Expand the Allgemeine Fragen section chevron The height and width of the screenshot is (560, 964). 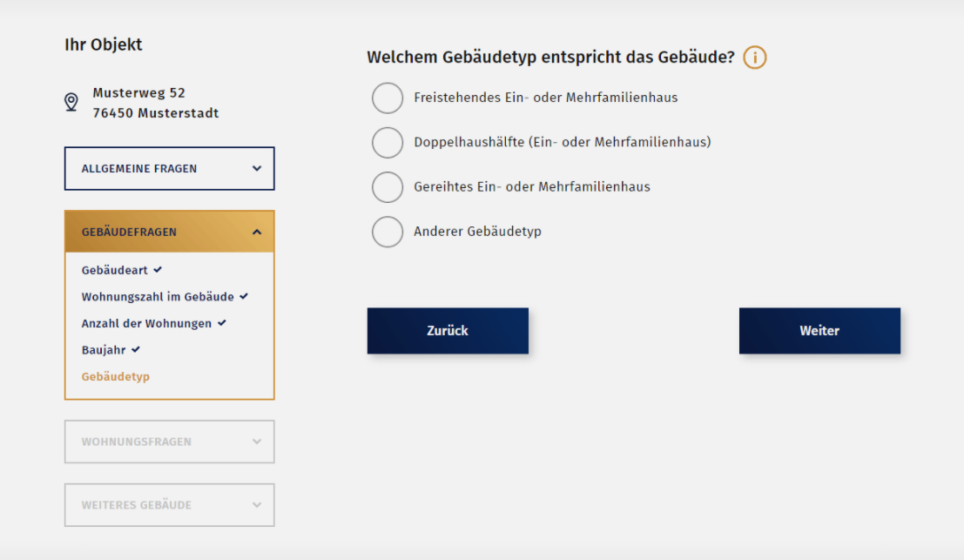tap(257, 169)
